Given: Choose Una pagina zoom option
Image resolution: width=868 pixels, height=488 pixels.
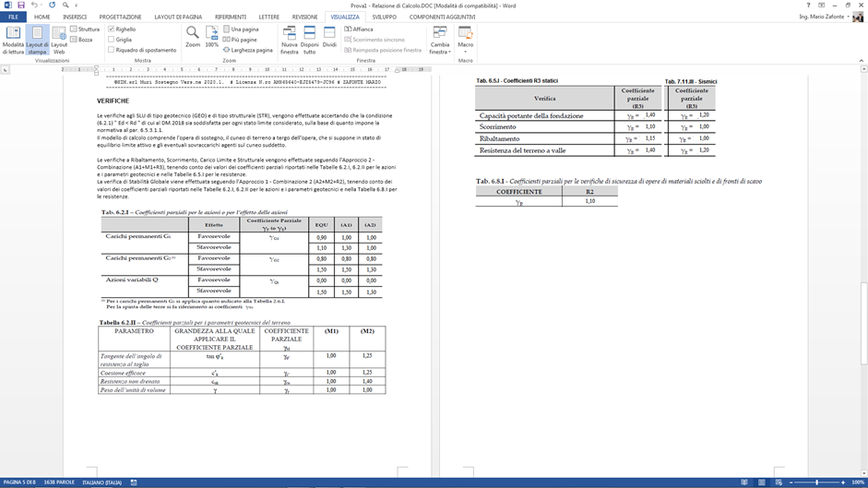Looking at the screenshot, I should pos(241,29).
